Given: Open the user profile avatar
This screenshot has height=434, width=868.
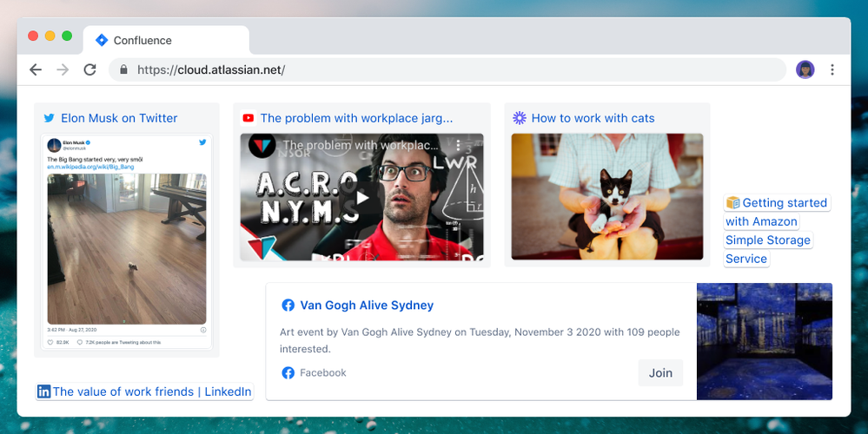Looking at the screenshot, I should coord(805,69).
